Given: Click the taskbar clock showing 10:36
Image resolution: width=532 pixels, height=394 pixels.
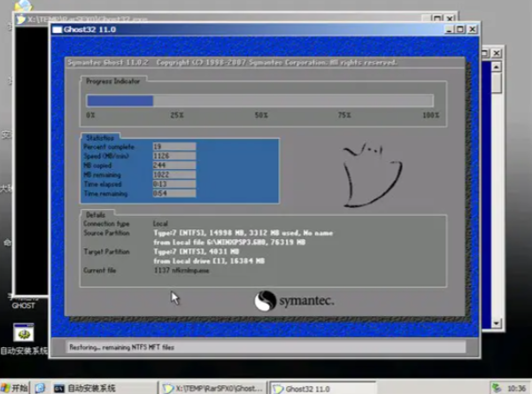Looking at the screenshot, I should [x=515, y=388].
